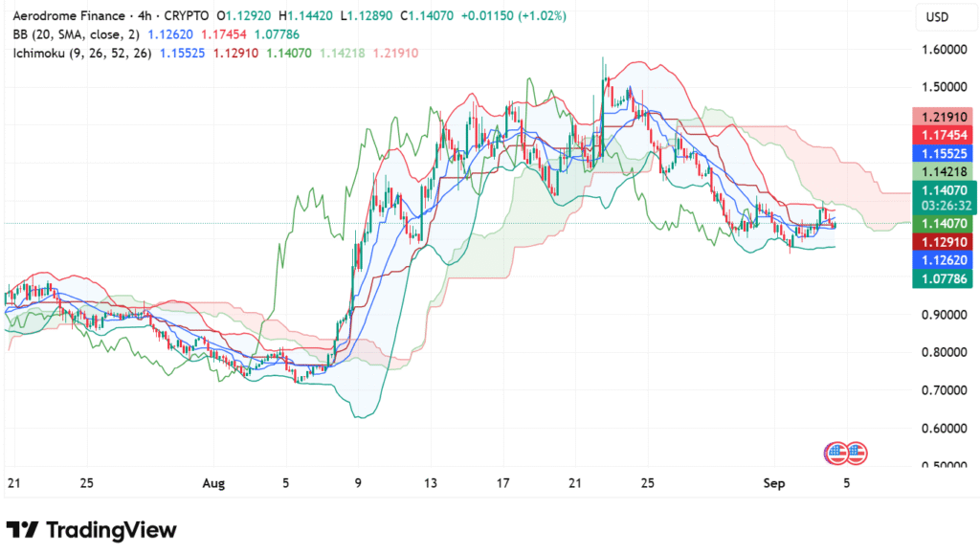The width and height of the screenshot is (980, 553).
Task: Click the close value C1.14070 in the header
Action: pos(427,16)
